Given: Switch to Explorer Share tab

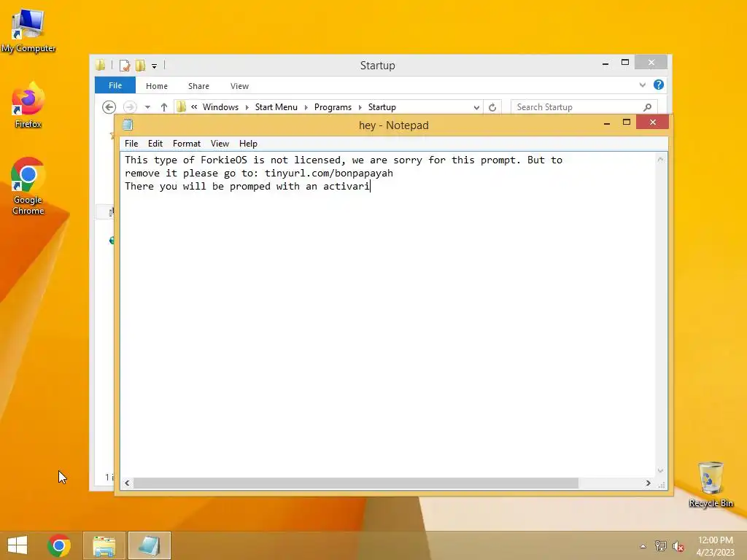Looking at the screenshot, I should [198, 86].
